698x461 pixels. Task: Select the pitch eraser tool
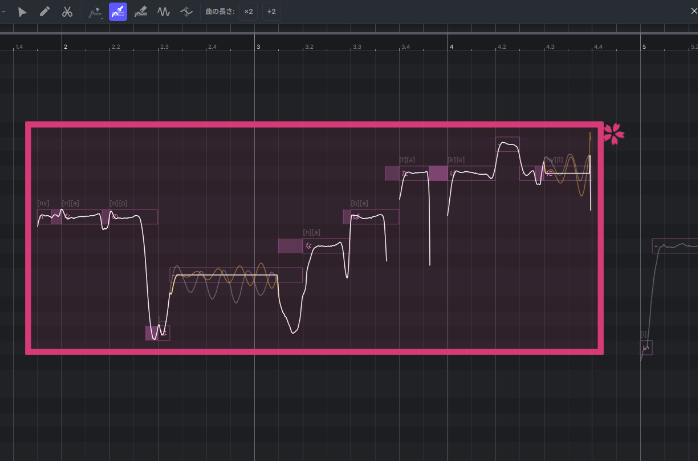pyautogui.click(x=141, y=12)
